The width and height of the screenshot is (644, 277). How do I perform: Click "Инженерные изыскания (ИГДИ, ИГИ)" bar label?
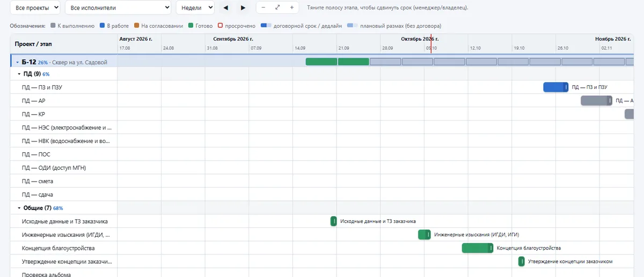click(477, 235)
